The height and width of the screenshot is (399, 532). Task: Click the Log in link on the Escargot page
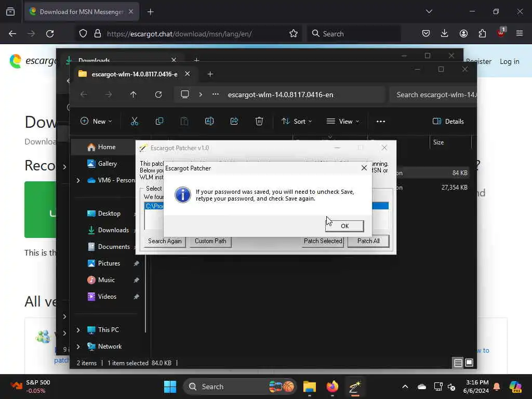[509, 61]
